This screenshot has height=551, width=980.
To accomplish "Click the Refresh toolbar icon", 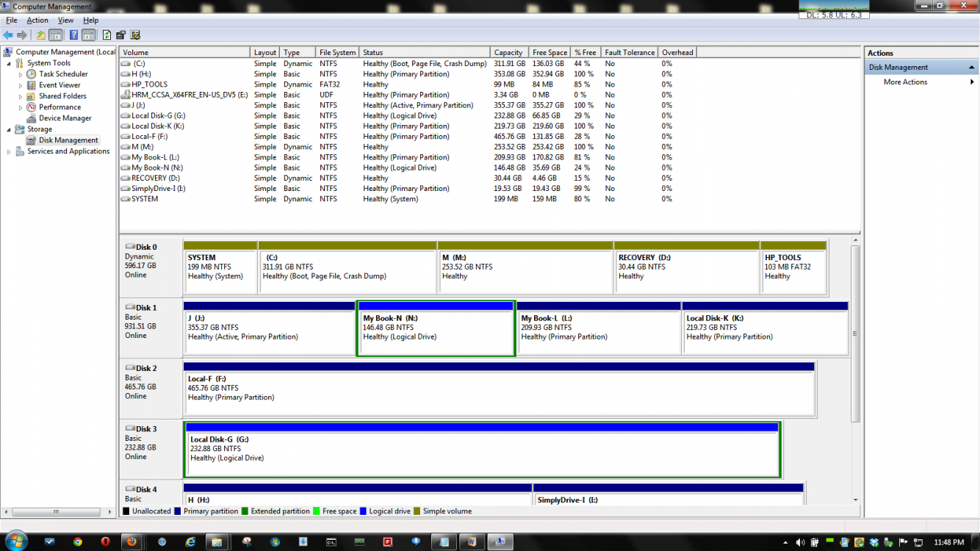I will click(107, 35).
